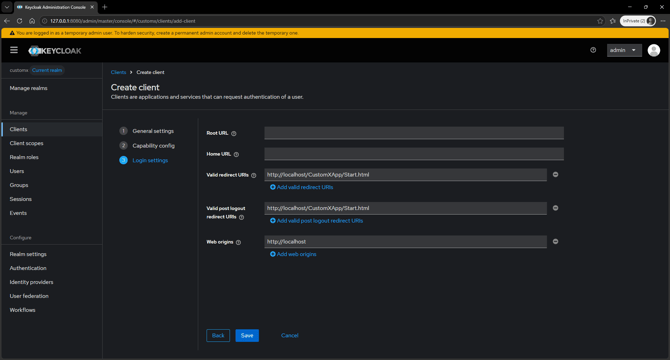Add page to browser favorites star
Image resolution: width=670 pixels, height=360 pixels.
coord(600,21)
